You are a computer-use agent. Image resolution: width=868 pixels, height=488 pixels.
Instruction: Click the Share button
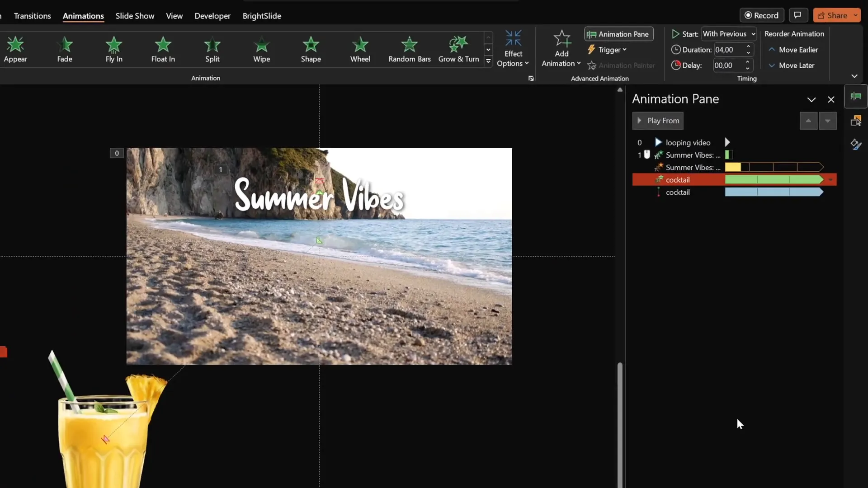pyautogui.click(x=832, y=15)
